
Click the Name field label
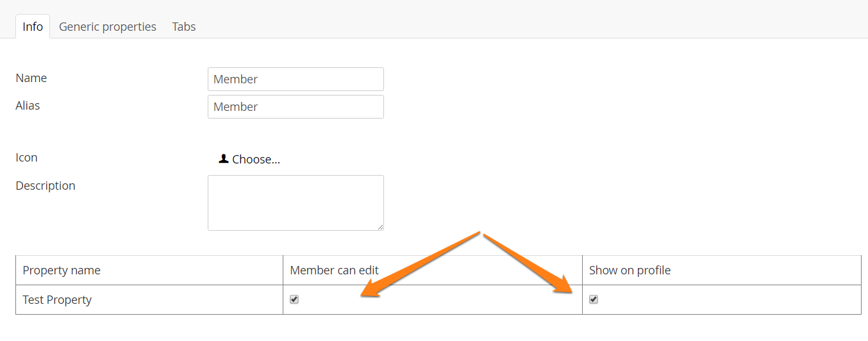click(x=31, y=78)
